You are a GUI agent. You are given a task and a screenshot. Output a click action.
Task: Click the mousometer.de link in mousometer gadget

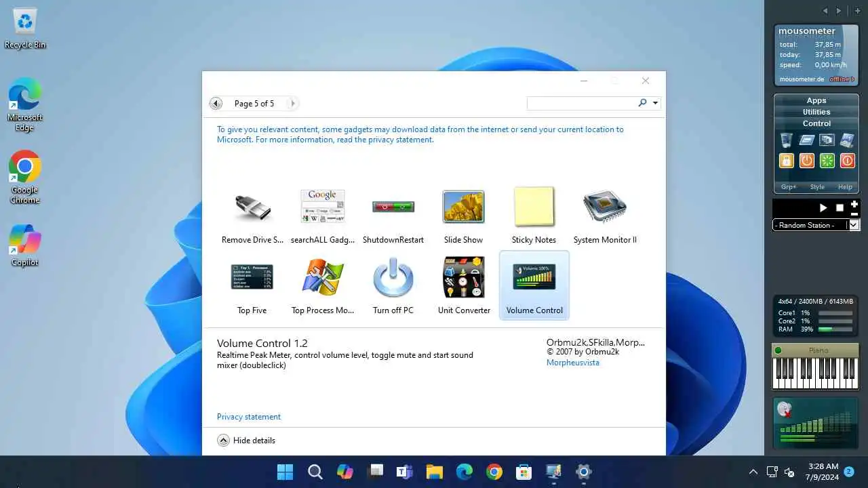coord(802,79)
